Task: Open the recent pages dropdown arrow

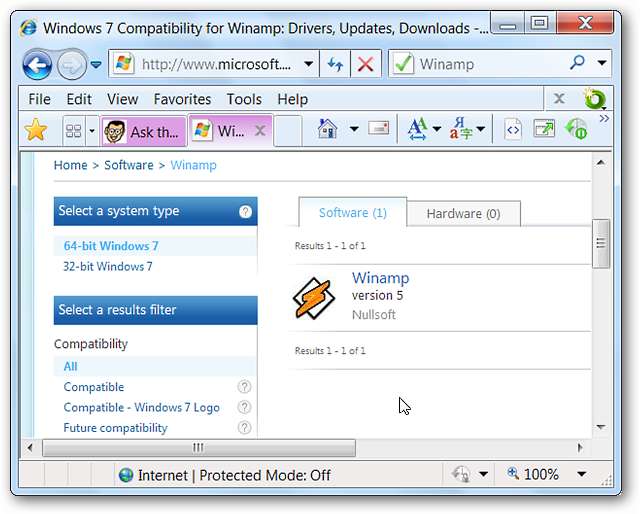Action: tap(96, 64)
